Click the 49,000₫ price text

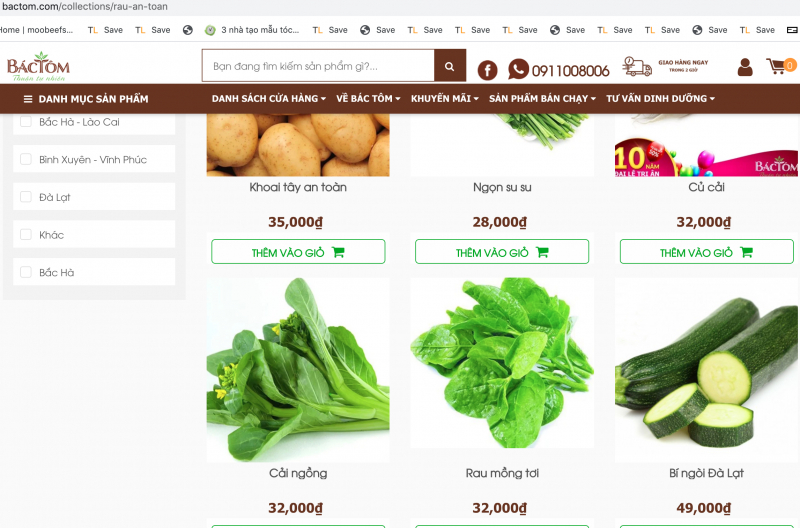704,508
